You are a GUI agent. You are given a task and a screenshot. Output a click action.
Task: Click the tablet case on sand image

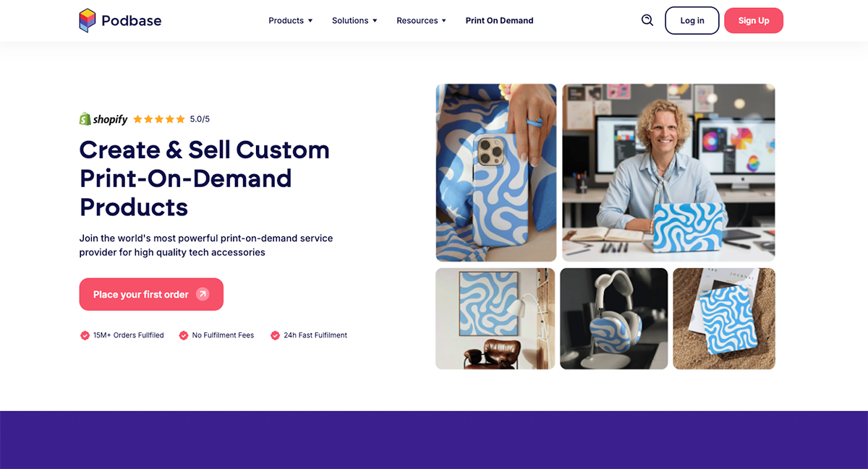pos(724,319)
